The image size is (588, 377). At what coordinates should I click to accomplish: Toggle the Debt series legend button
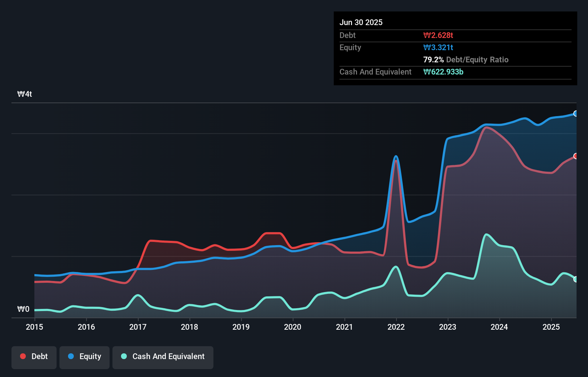point(34,357)
